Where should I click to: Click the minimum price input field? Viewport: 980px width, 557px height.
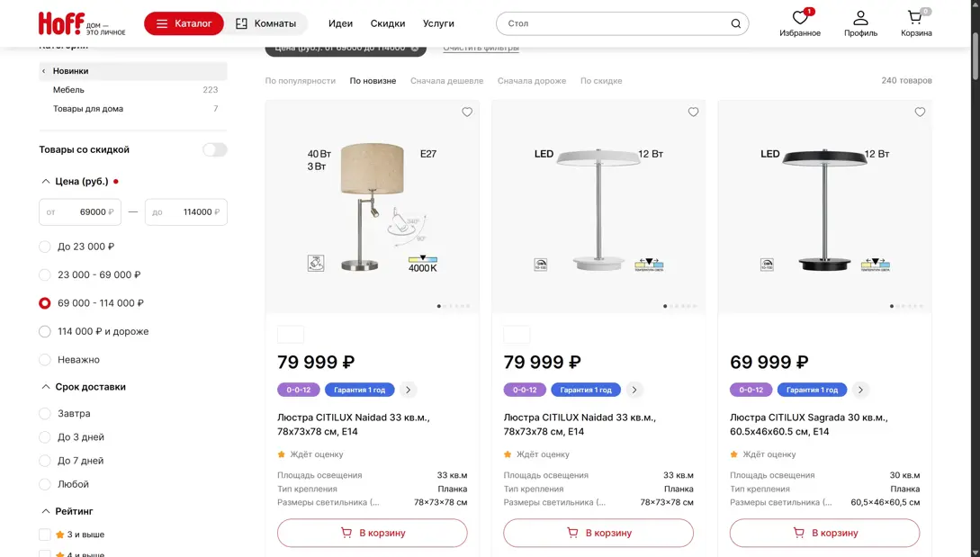click(81, 212)
